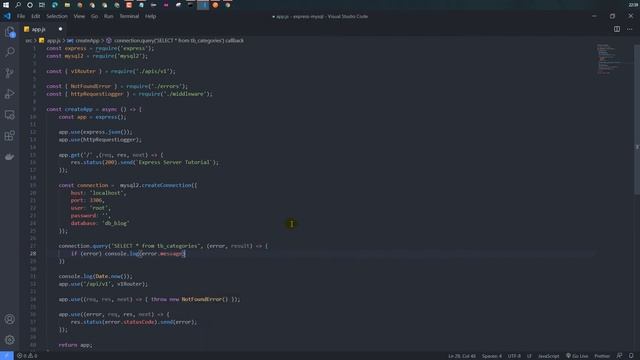The height and width of the screenshot is (360, 640).
Task: Change encoding via UTF-8 status item
Action: 514,356
